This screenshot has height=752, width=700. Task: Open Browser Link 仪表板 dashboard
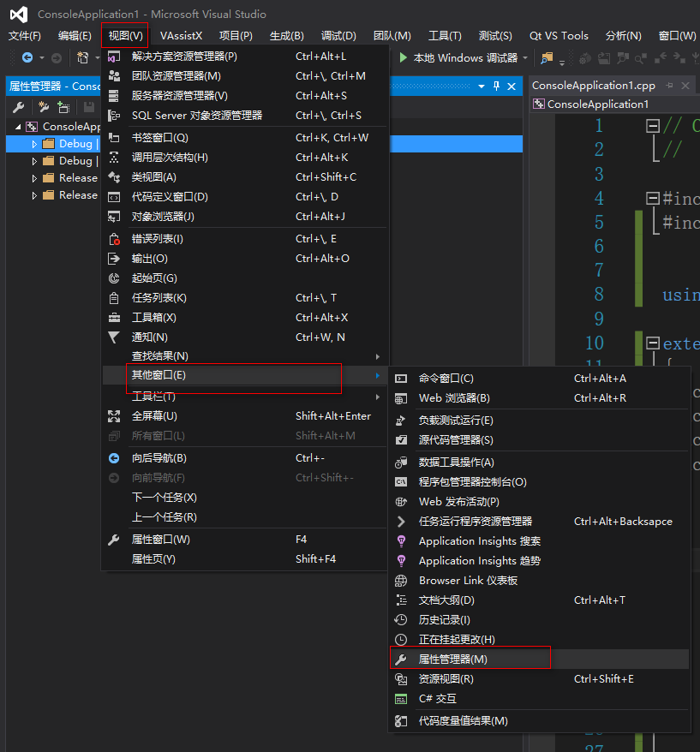point(539,581)
